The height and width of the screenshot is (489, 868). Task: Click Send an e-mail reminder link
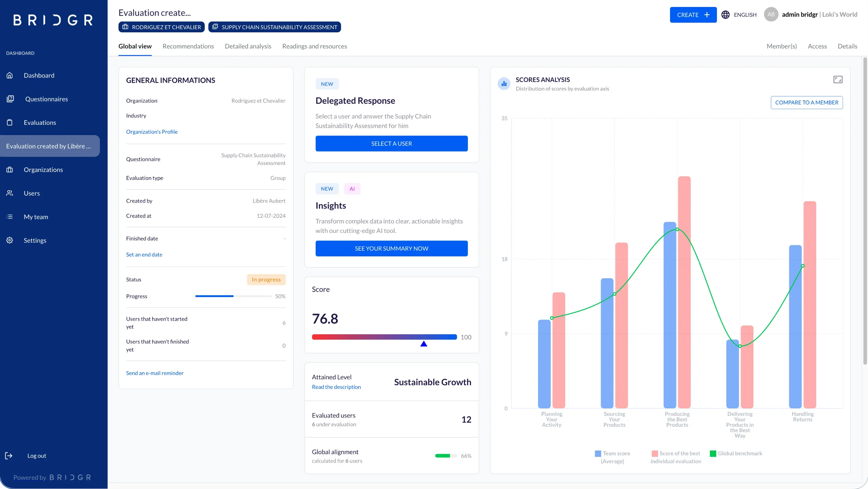pyautogui.click(x=155, y=373)
